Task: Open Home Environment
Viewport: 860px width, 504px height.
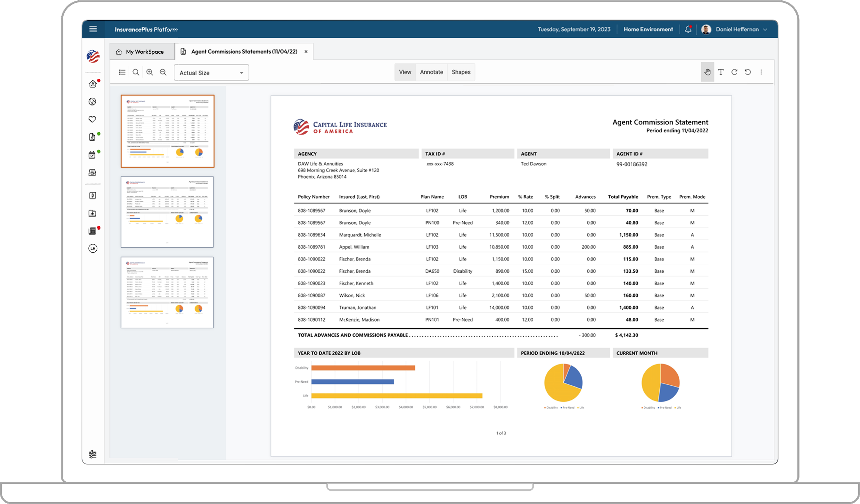Action: coord(648,29)
